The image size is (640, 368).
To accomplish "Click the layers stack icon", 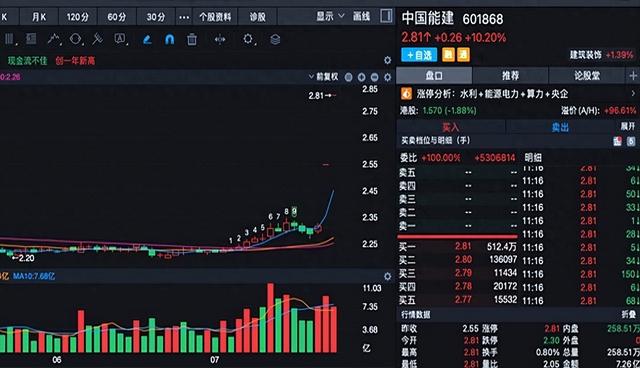I will coord(275,40).
